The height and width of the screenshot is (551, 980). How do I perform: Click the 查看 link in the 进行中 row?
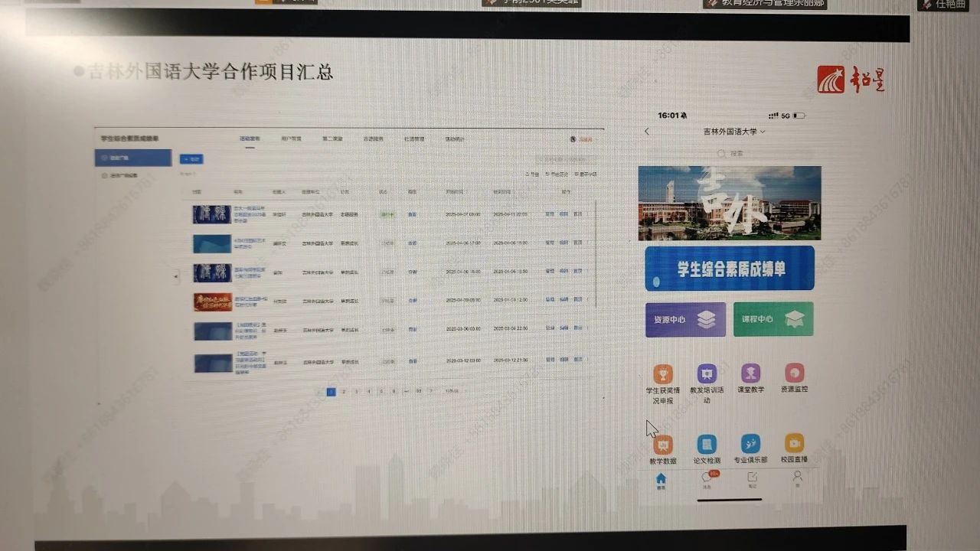pos(413,215)
